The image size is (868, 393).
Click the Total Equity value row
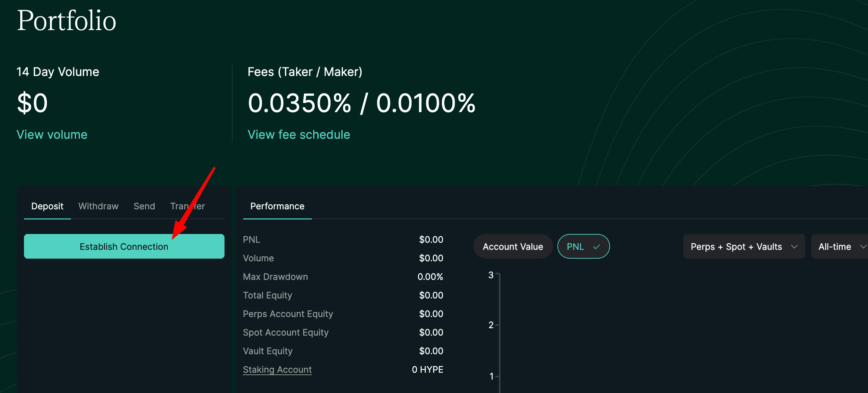pyautogui.click(x=343, y=295)
